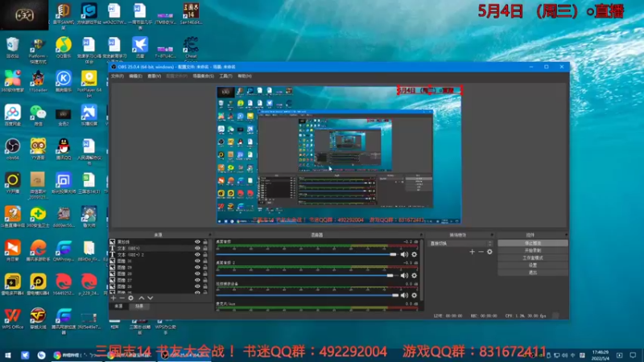The image size is (644, 362).
Task: Hide the 图像 30 source
Action: 197,261
